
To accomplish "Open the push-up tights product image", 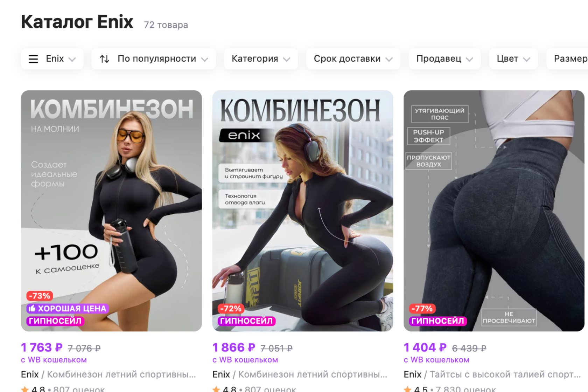I will 494,211.
